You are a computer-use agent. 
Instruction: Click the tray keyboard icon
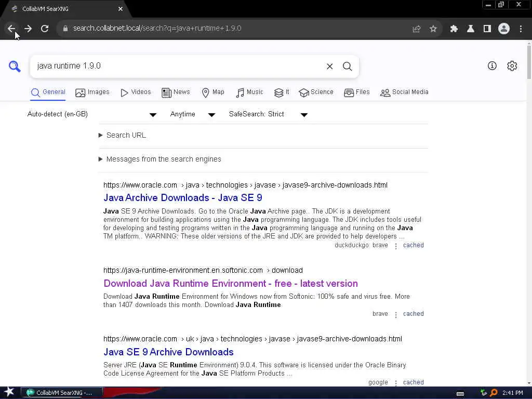(x=460, y=394)
